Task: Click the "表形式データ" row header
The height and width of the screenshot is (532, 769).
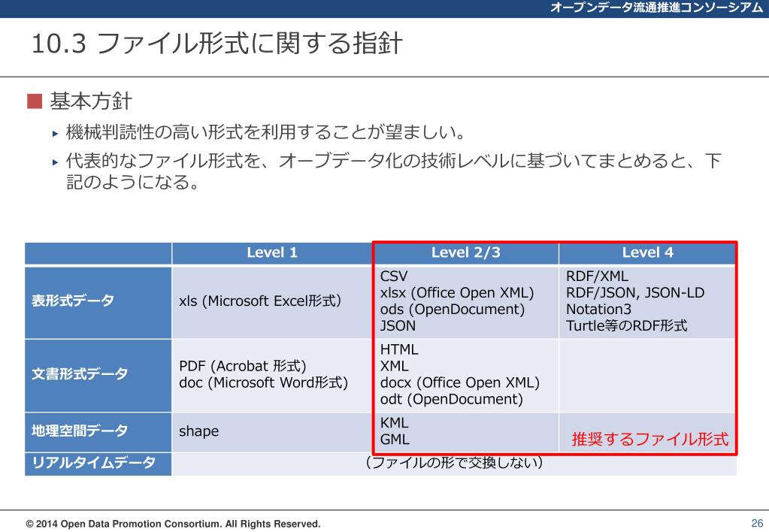Action: 98,301
